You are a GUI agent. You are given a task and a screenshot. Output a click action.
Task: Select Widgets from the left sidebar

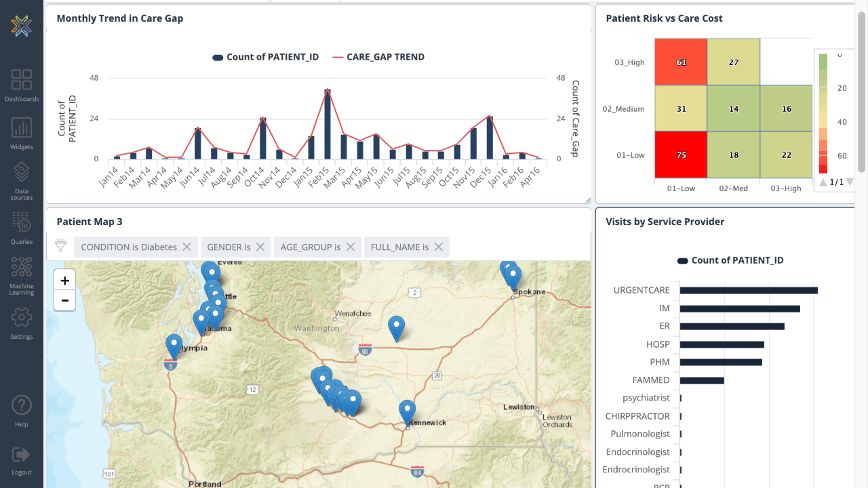pos(22,133)
